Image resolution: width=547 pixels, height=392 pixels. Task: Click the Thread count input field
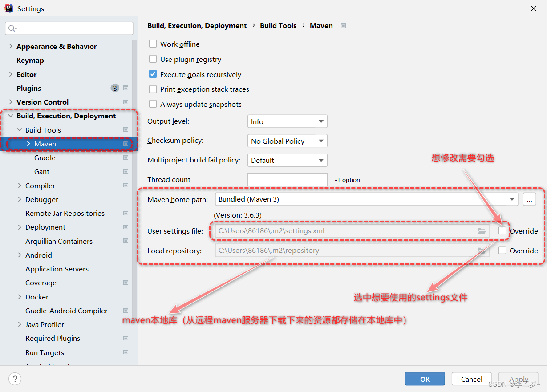click(x=288, y=180)
